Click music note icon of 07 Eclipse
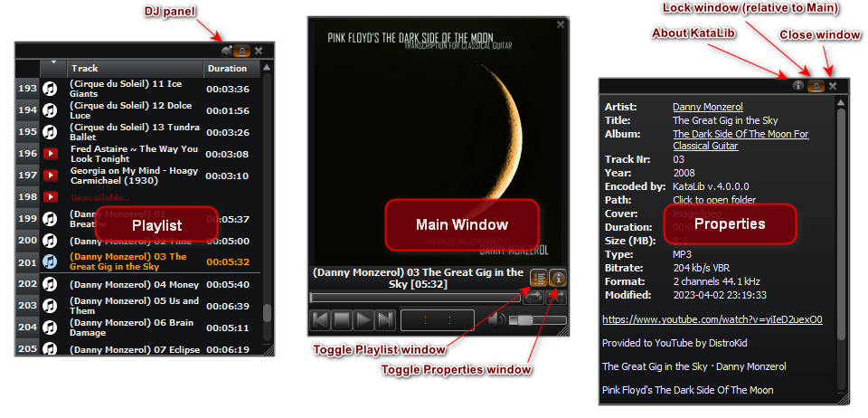The width and height of the screenshot is (868, 418). [51, 349]
